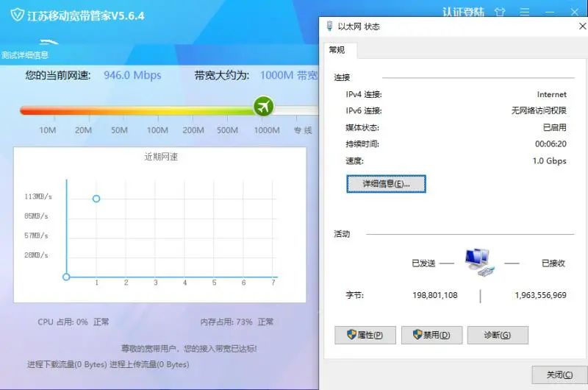Open 属性(P) button with shield

pos(365,335)
